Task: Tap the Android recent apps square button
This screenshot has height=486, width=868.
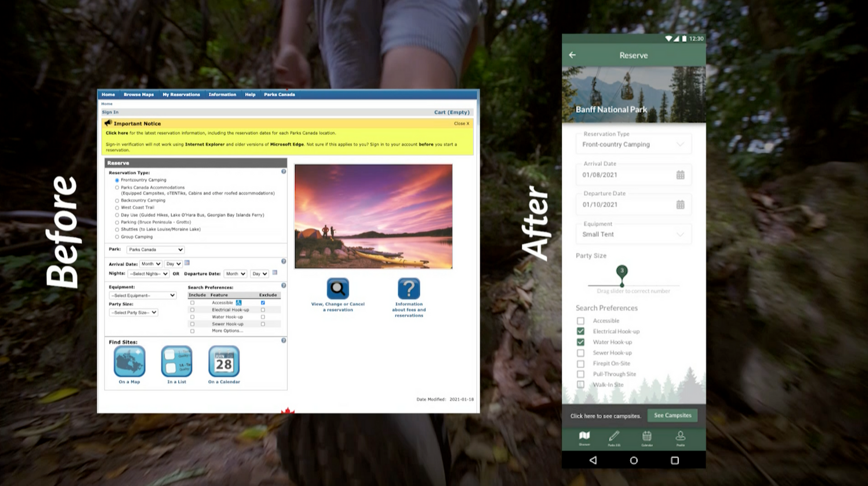Action: [675, 461]
